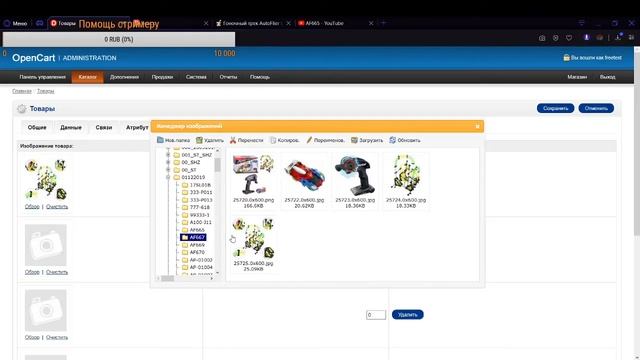Click the New folder toolbar icon
This screenshot has width=640, height=360.
pos(160,140)
